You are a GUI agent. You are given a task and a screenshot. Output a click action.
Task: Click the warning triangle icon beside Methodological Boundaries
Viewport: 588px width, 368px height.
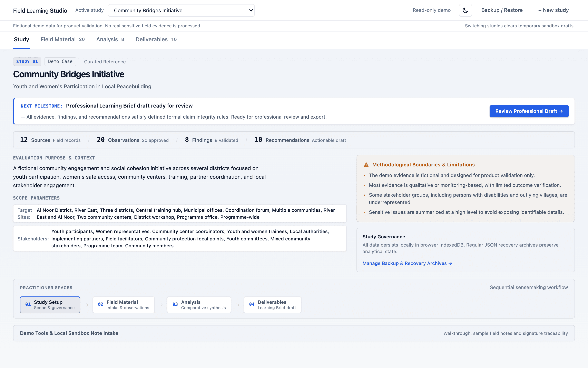pos(366,165)
